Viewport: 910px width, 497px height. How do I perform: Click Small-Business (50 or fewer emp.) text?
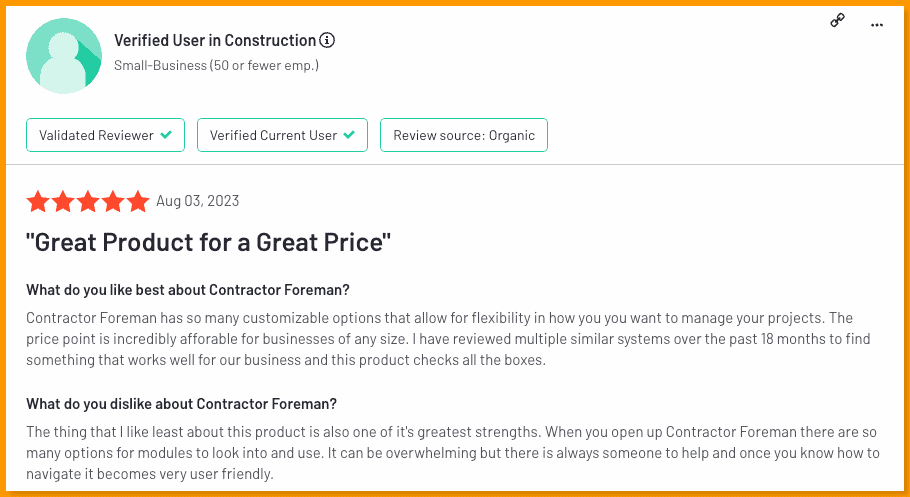[216, 65]
